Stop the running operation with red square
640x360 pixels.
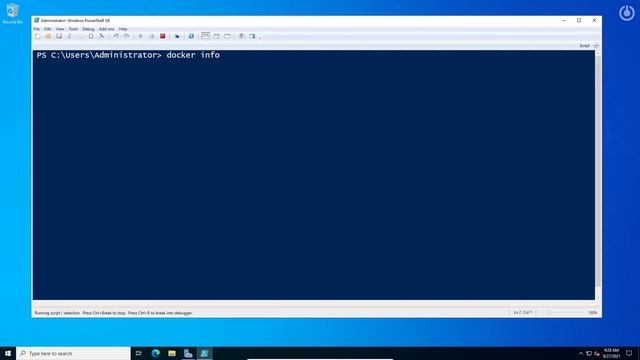pos(162,36)
